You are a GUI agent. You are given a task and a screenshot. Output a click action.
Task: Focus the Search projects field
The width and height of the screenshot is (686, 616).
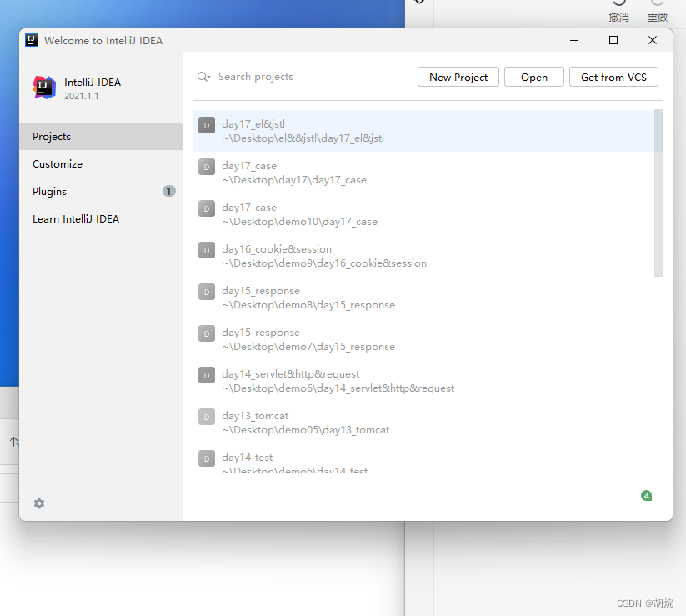click(x=314, y=77)
